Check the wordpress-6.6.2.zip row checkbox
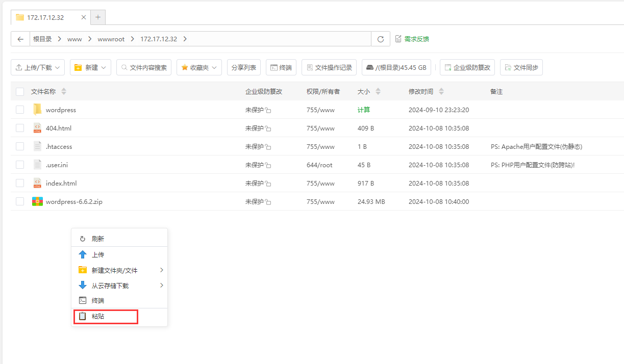 (x=20, y=201)
